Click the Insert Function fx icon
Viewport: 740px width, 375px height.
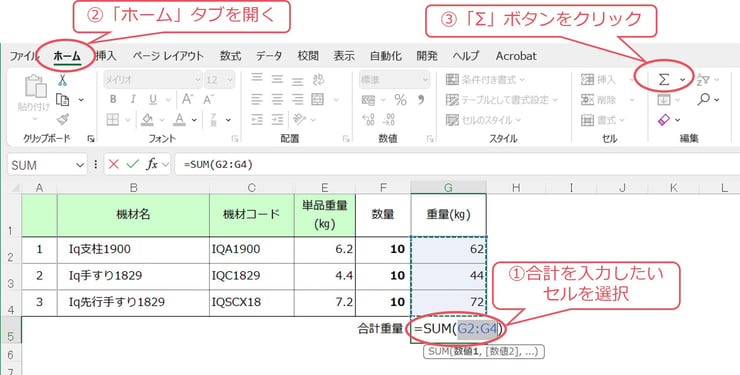[x=151, y=164]
